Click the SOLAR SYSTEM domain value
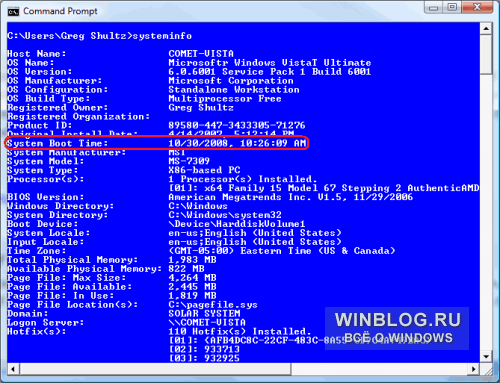The image size is (500, 383). click(204, 314)
